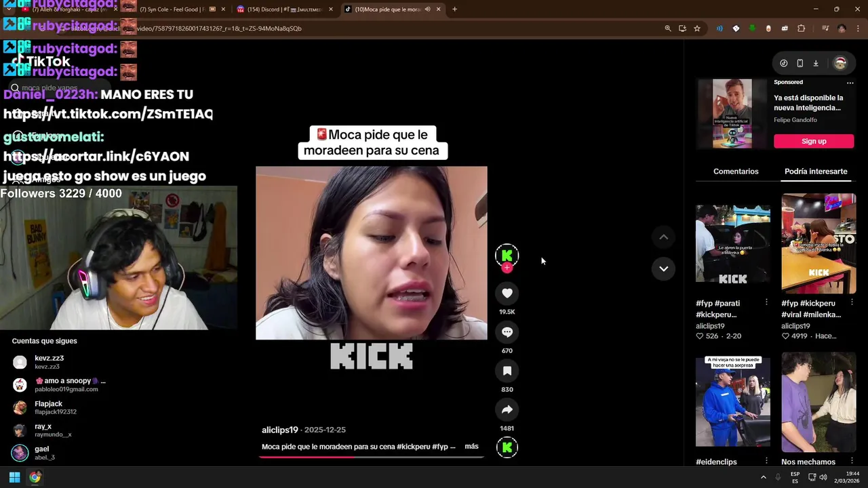Open the spinning sound disc icon
The image size is (868, 488).
click(507, 447)
